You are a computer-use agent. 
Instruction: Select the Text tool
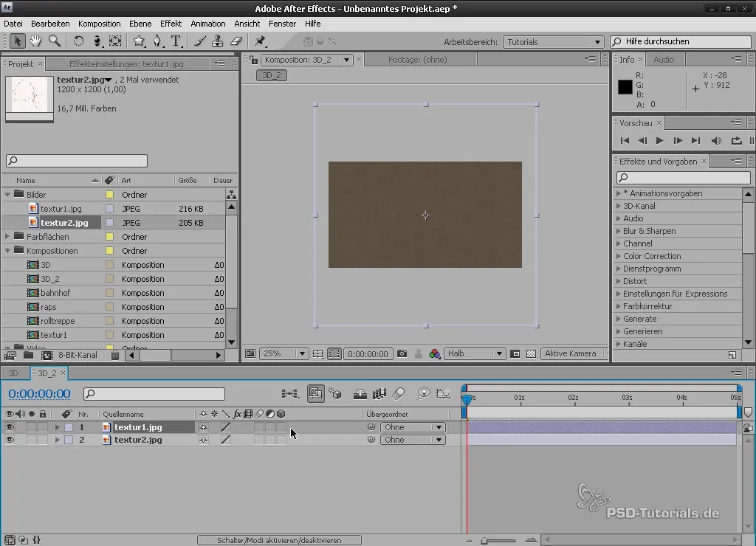pyautogui.click(x=176, y=41)
